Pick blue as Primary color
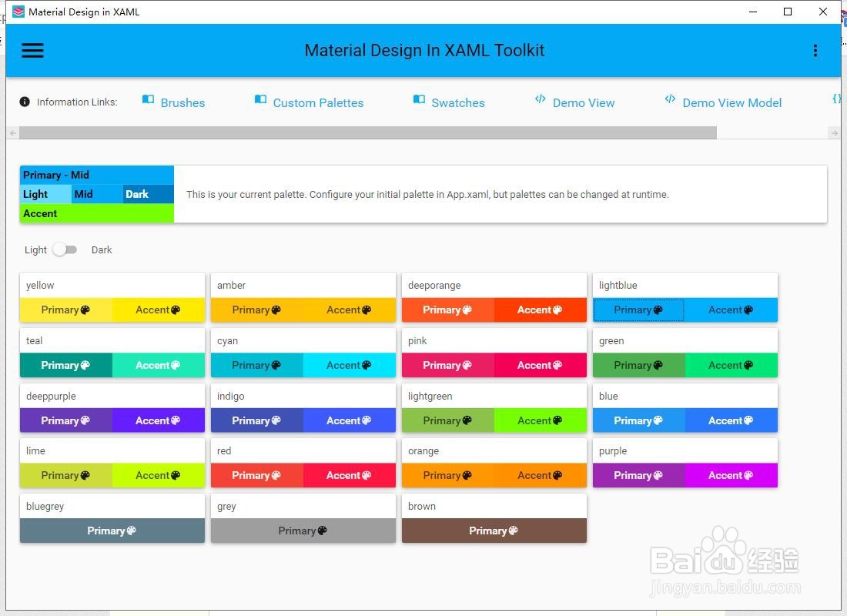847x616 pixels. pos(638,420)
